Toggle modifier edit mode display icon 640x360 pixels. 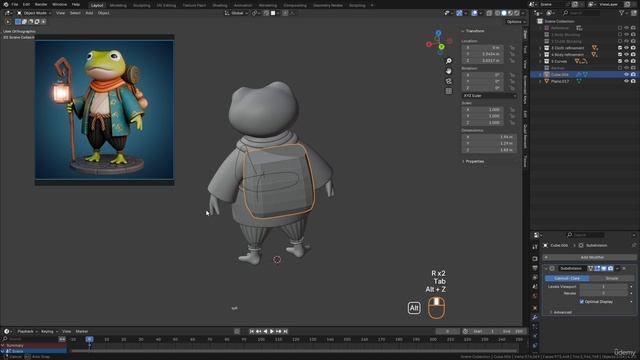(597, 269)
